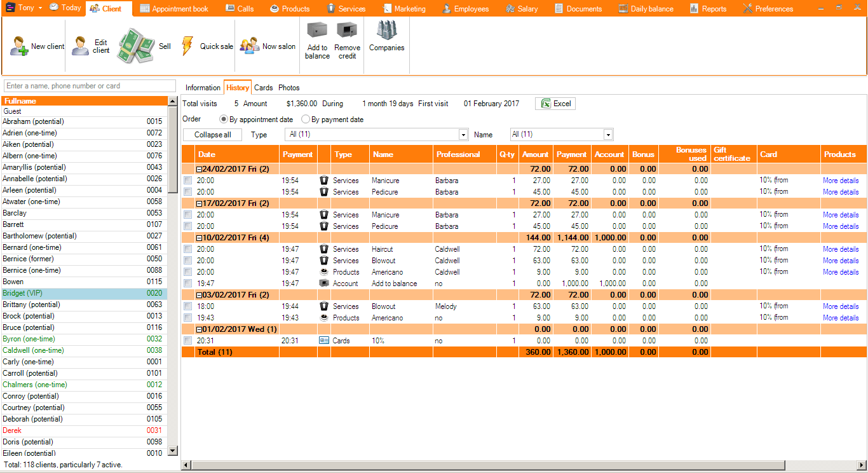Image resolution: width=868 pixels, height=473 pixels.
Task: Tick the checkbox for Caldwell's Americano row
Action: pos(187,272)
